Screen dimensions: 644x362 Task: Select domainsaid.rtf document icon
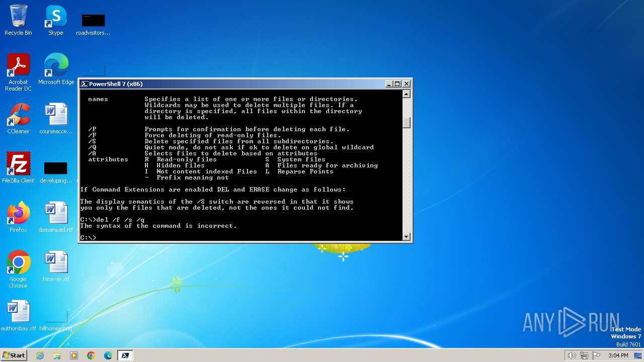(56, 217)
